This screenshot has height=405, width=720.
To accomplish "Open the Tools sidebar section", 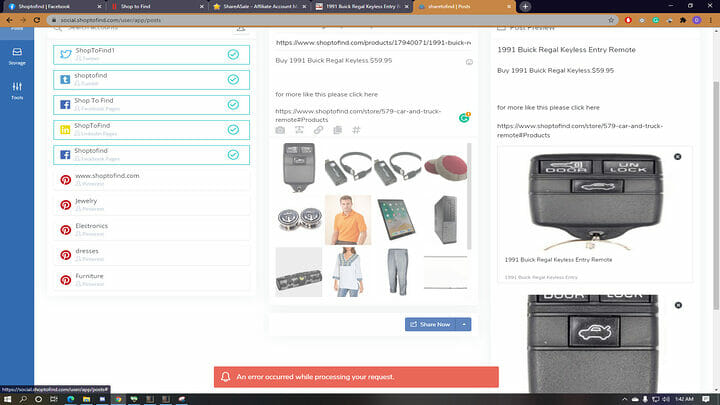I will 17,90.
